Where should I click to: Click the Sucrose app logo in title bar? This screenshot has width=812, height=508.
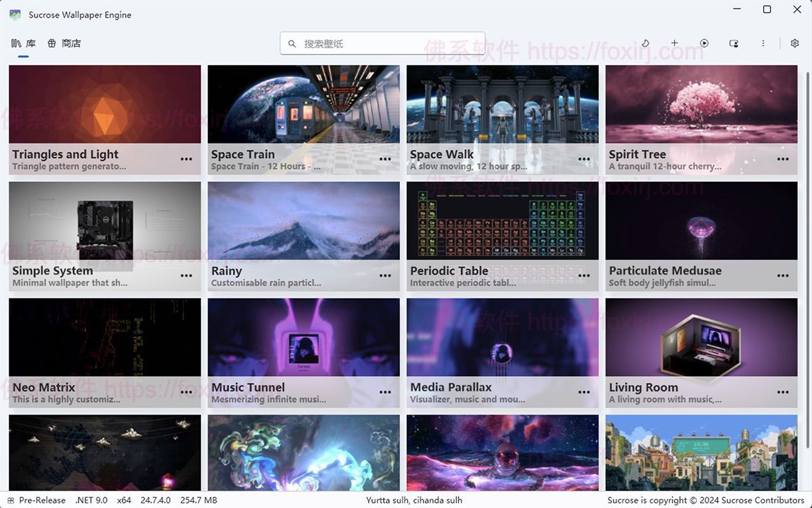tap(15, 14)
